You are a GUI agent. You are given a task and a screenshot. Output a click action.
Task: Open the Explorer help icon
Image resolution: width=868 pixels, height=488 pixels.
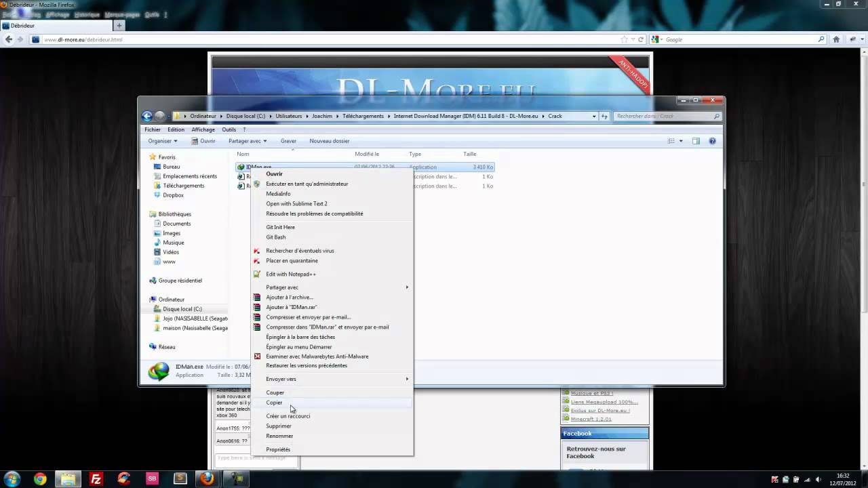coord(712,141)
